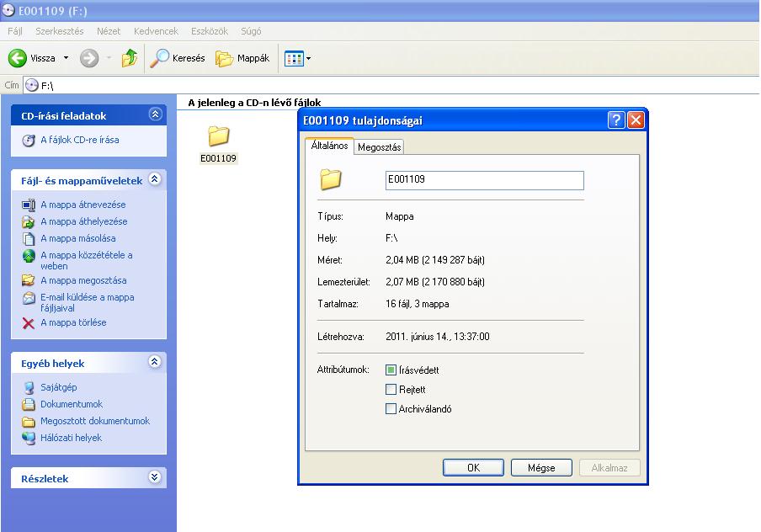Expand the Részletek panel
This screenshot has width=761, height=532.
pos(154,477)
